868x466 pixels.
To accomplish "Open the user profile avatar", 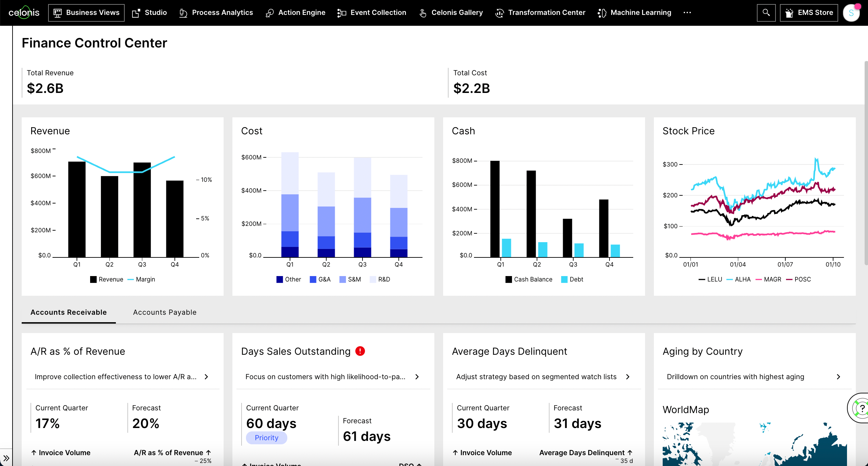I will coord(851,13).
